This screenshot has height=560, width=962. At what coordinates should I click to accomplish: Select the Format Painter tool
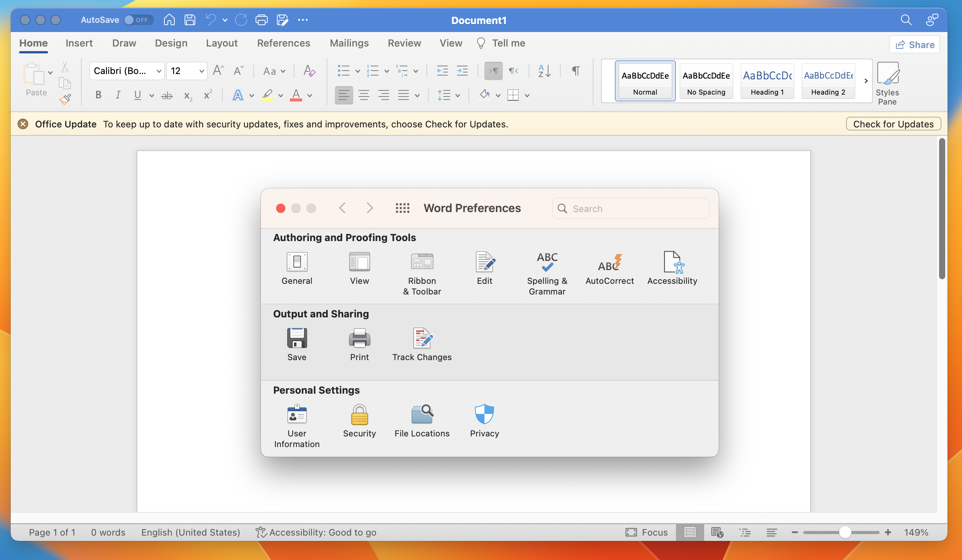(65, 99)
